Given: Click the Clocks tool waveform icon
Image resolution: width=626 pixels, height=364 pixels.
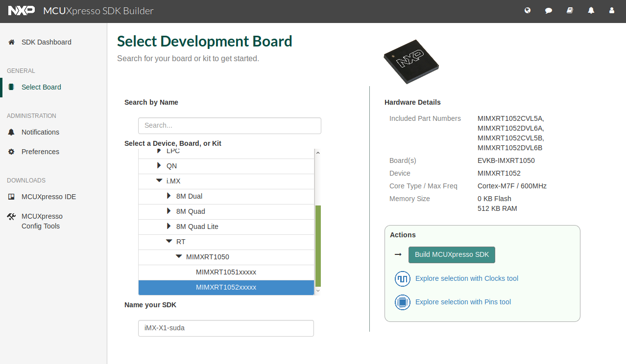Looking at the screenshot, I should [402, 279].
